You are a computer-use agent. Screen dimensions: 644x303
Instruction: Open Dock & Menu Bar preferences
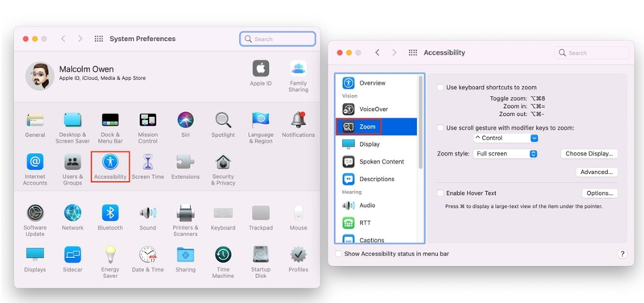[110, 120]
